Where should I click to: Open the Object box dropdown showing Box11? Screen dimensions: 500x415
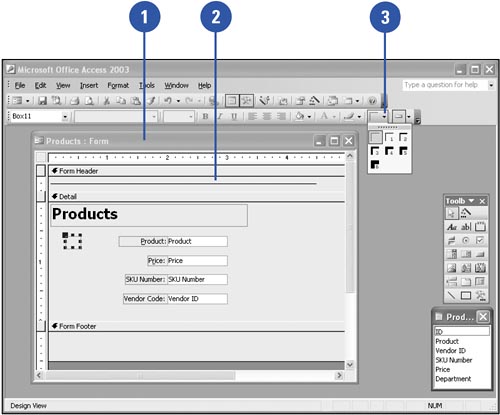pos(65,117)
